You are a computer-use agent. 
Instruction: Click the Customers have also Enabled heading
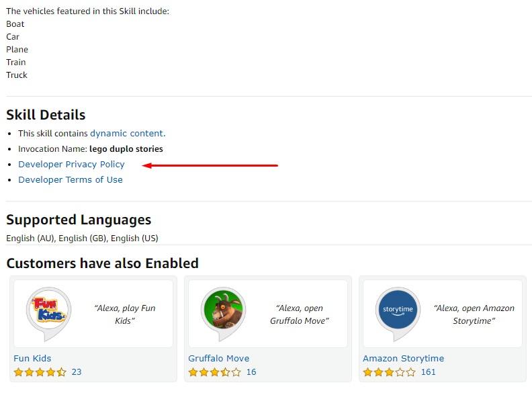[103, 263]
